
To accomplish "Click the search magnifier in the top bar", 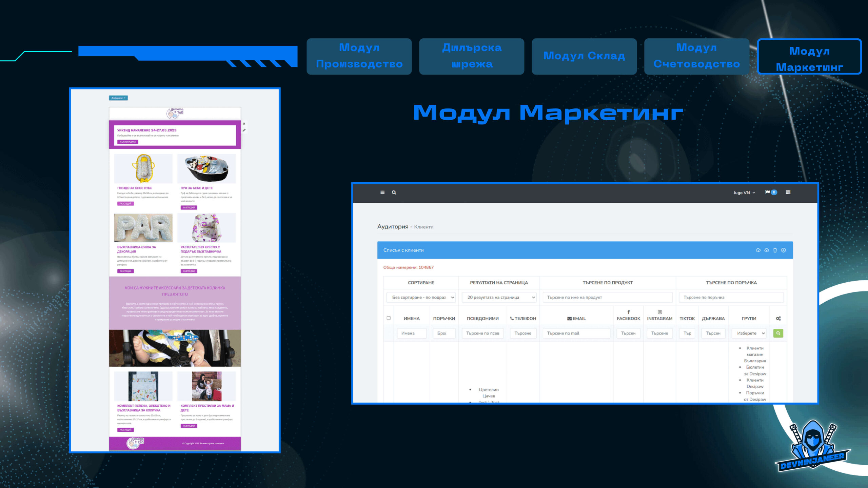I will point(394,192).
